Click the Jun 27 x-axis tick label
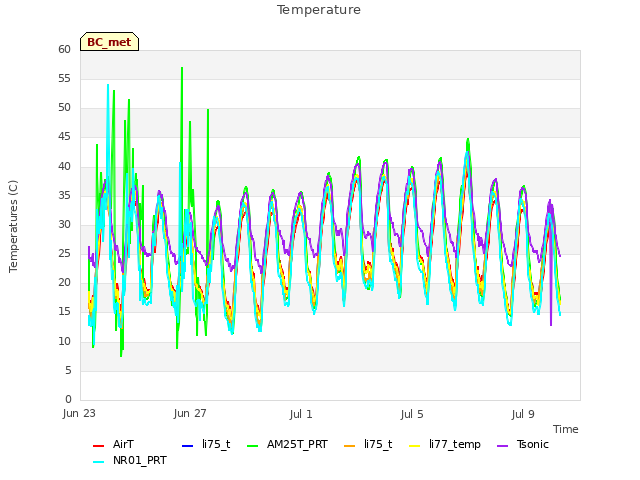 pyautogui.click(x=190, y=414)
